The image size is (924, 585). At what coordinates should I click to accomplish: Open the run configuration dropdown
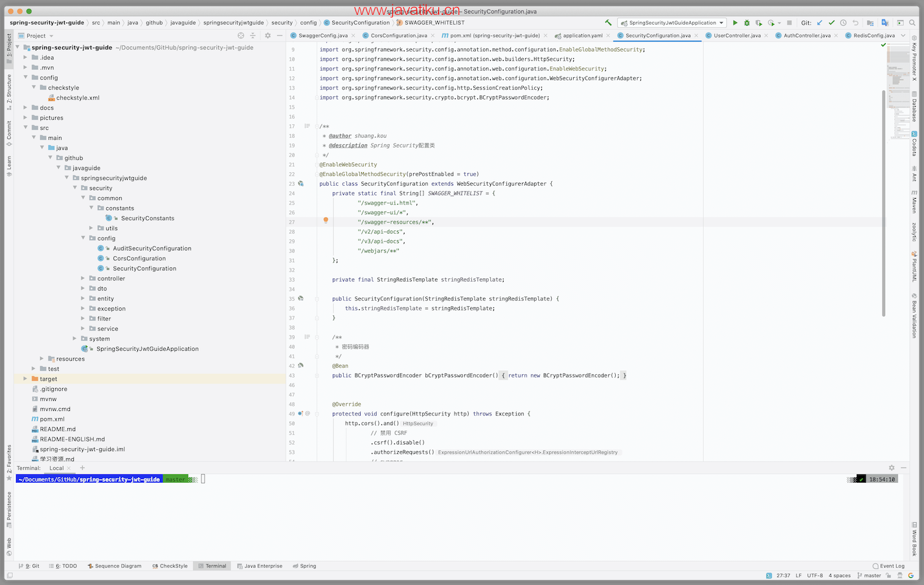[x=672, y=23]
